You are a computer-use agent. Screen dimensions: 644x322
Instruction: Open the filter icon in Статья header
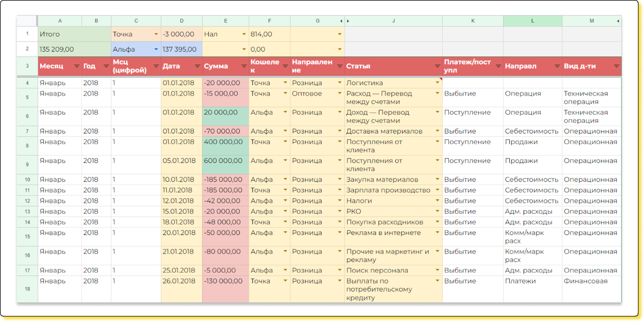[437, 66]
